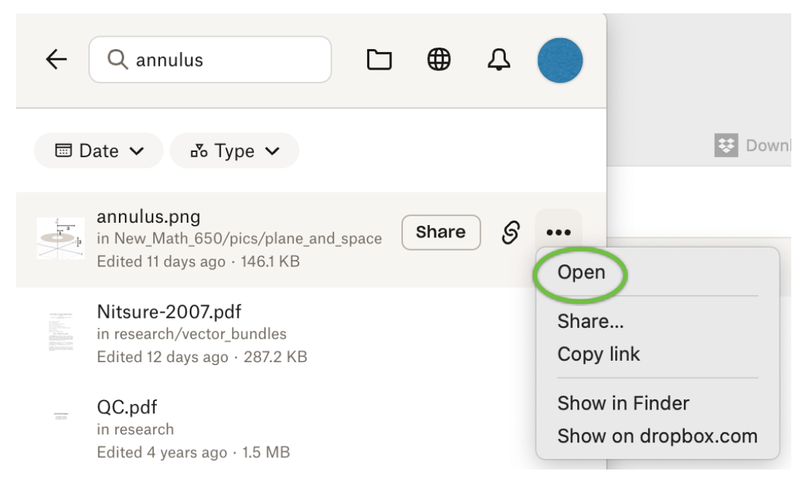
Task: Select Show on dropbox.com
Action: click(x=657, y=436)
